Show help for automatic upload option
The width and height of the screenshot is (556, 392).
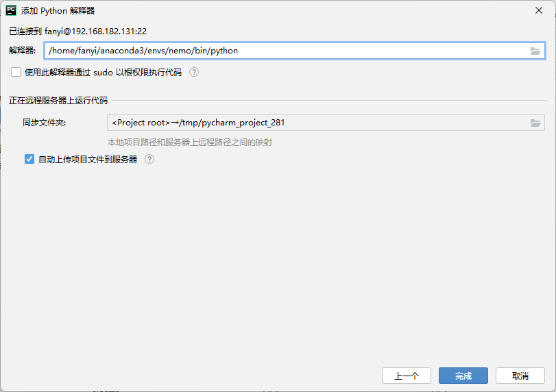tap(149, 159)
